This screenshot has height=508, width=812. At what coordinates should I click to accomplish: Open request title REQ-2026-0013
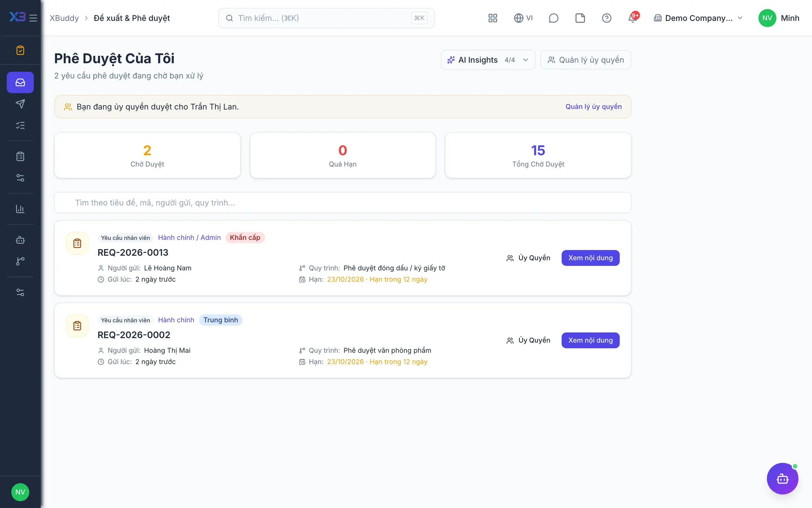pyautogui.click(x=133, y=253)
